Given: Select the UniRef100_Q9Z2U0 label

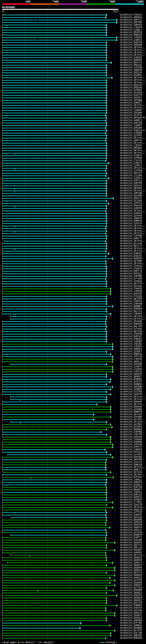Looking at the screenshot, I should tap(131, 72).
